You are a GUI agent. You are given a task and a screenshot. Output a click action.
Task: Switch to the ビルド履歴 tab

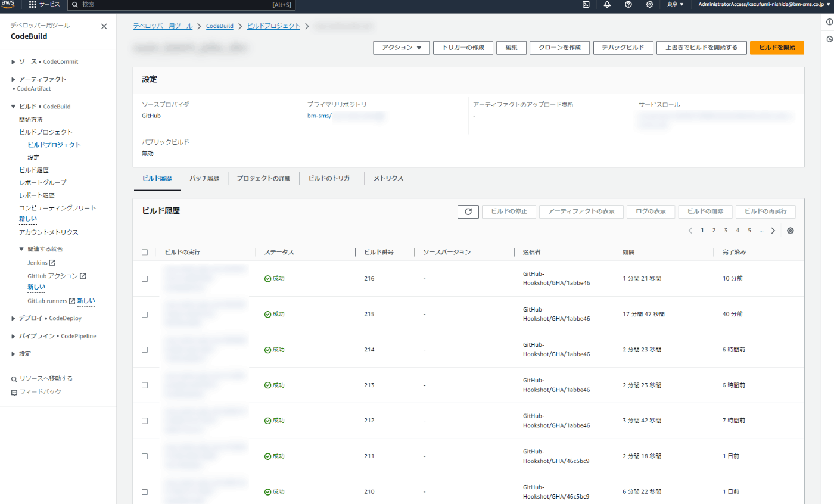(157, 178)
